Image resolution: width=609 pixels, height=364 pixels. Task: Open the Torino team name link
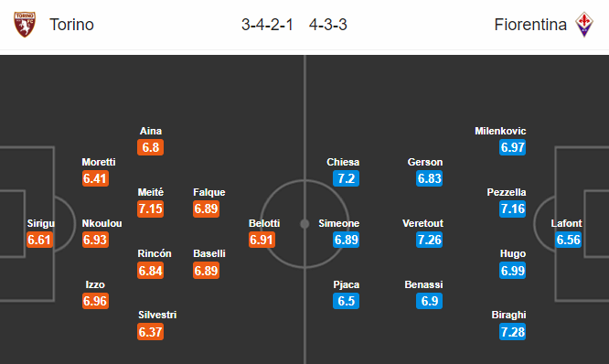71,25
